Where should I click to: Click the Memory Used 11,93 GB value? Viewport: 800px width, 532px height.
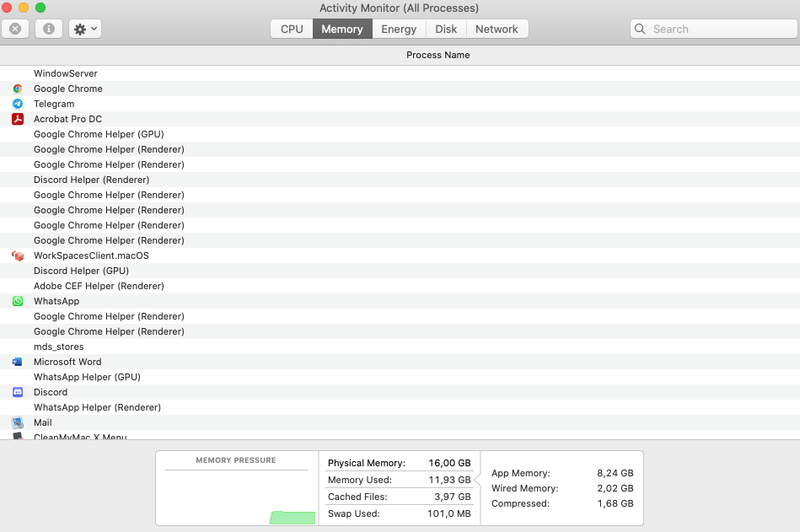point(449,480)
